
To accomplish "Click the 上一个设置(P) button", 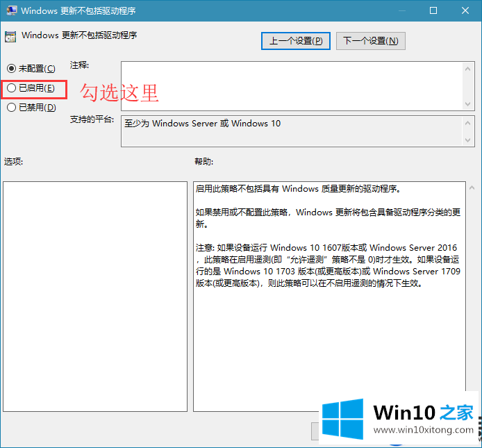I will (x=296, y=41).
